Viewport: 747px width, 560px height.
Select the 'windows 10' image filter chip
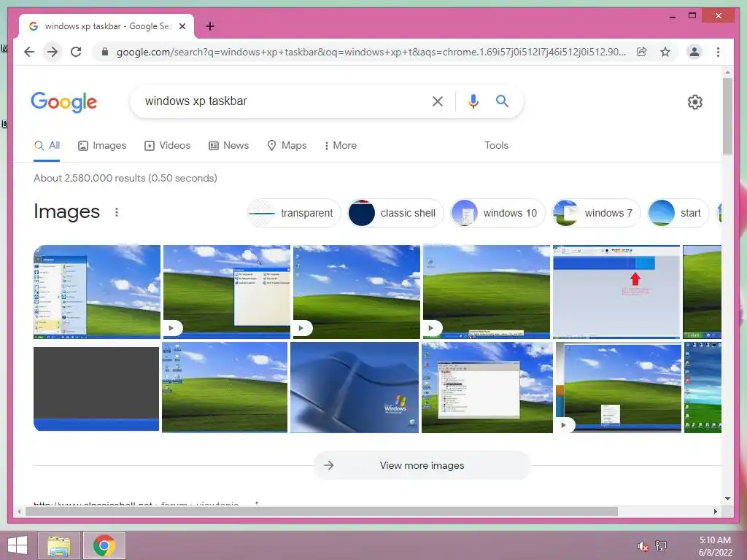[498, 213]
